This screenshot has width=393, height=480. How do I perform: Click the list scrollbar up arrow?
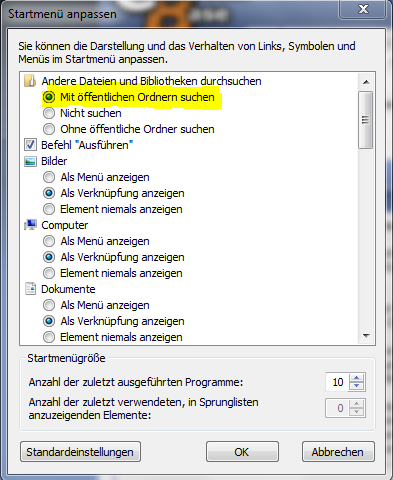(x=366, y=82)
